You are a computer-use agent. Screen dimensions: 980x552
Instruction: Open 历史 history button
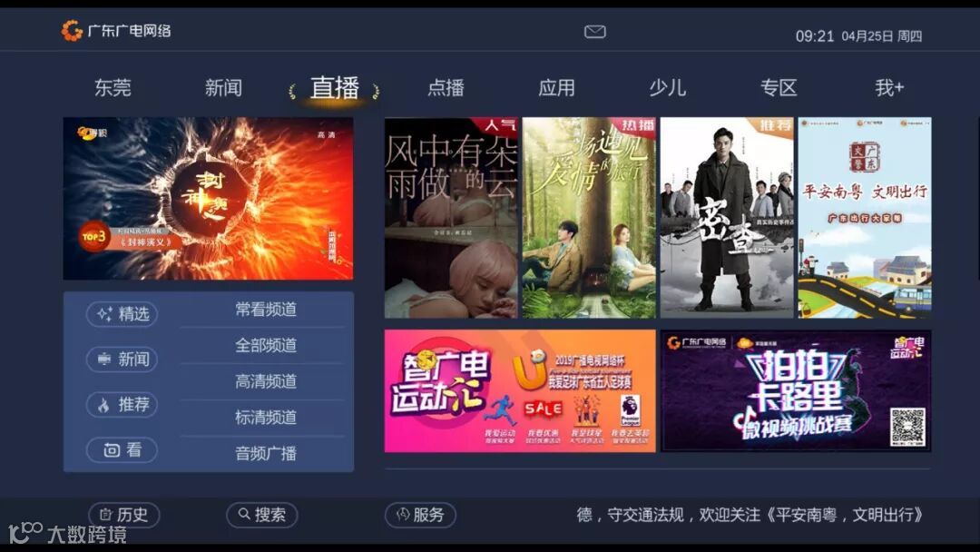(123, 515)
